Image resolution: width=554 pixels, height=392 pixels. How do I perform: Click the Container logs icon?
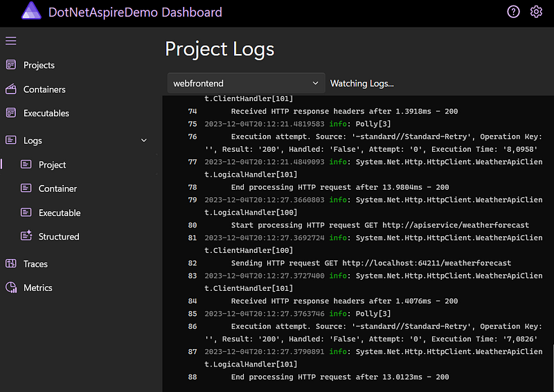tap(26, 188)
